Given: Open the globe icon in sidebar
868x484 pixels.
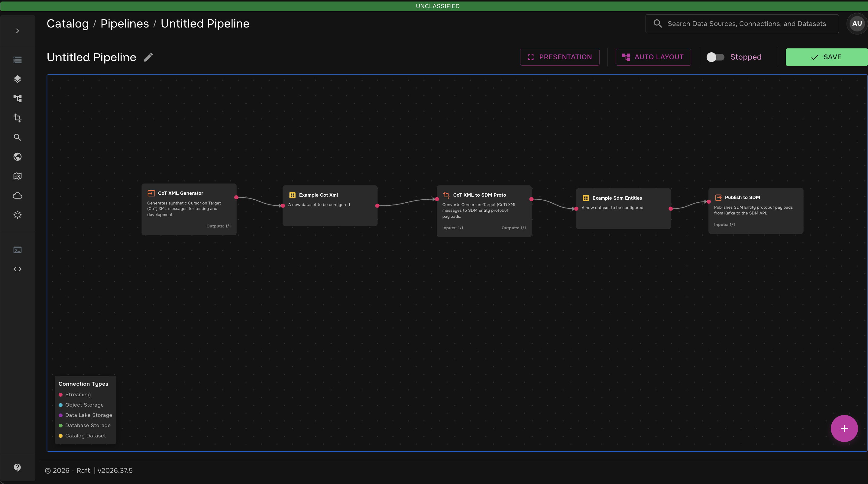Looking at the screenshot, I should [x=18, y=157].
